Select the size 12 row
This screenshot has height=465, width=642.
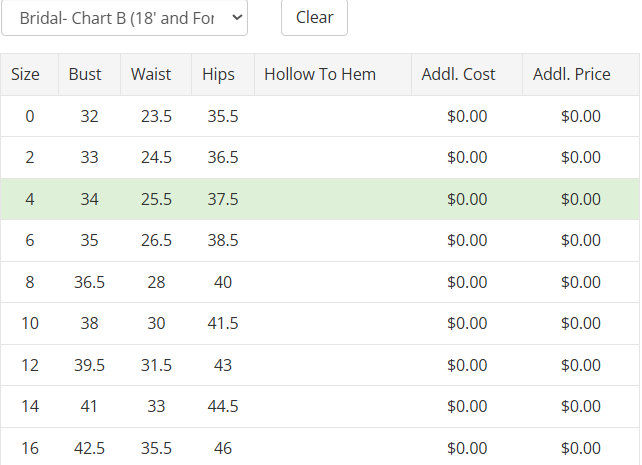[x=30, y=365]
